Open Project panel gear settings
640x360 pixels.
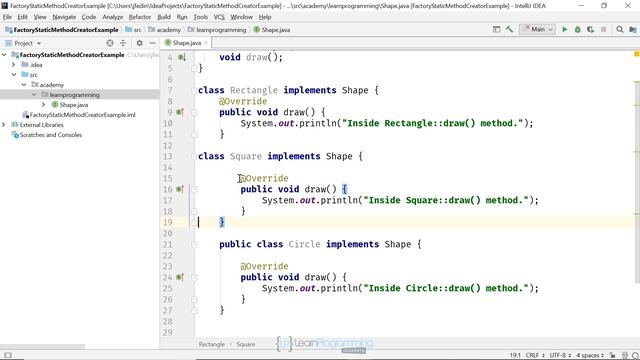[140, 43]
